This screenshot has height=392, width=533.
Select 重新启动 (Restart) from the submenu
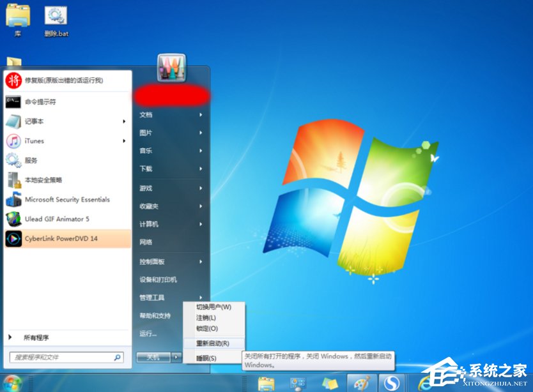[x=210, y=343]
